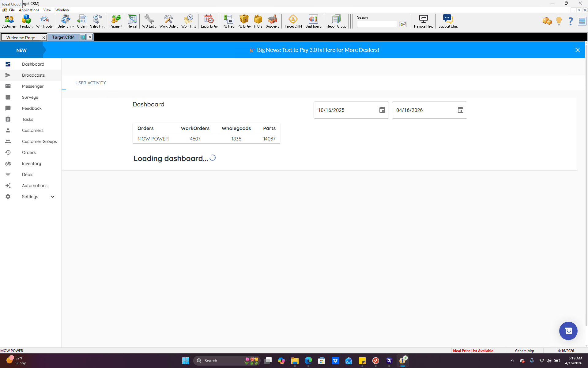The image size is (588, 368).
Task: Open File Explorer on the taskbar
Action: [x=295, y=361]
